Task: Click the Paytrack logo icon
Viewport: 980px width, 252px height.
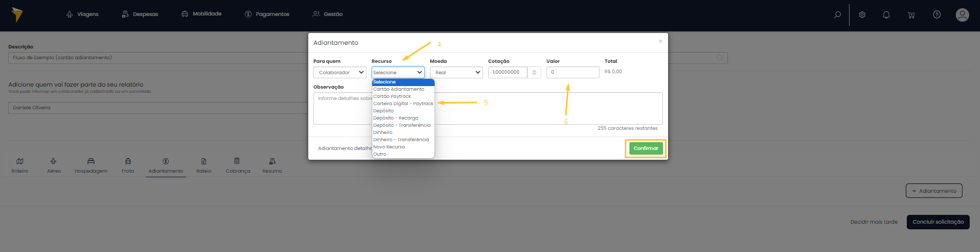Action: (17, 15)
